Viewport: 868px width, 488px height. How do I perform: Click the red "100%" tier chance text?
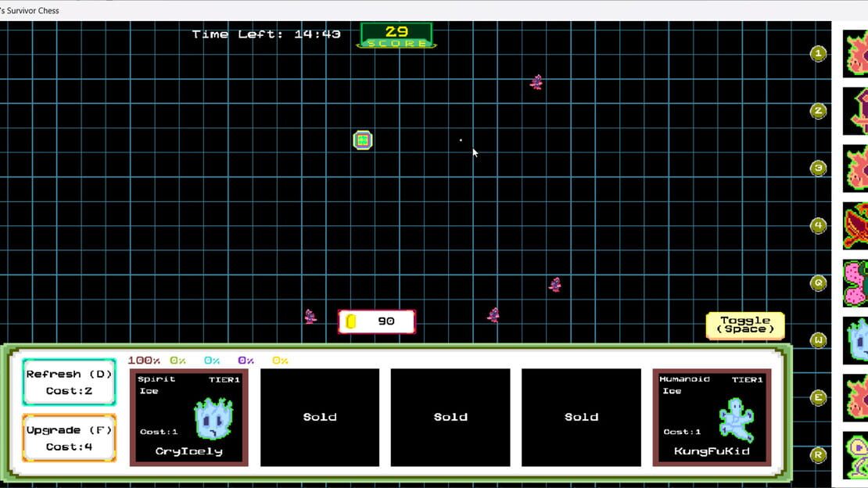144,360
